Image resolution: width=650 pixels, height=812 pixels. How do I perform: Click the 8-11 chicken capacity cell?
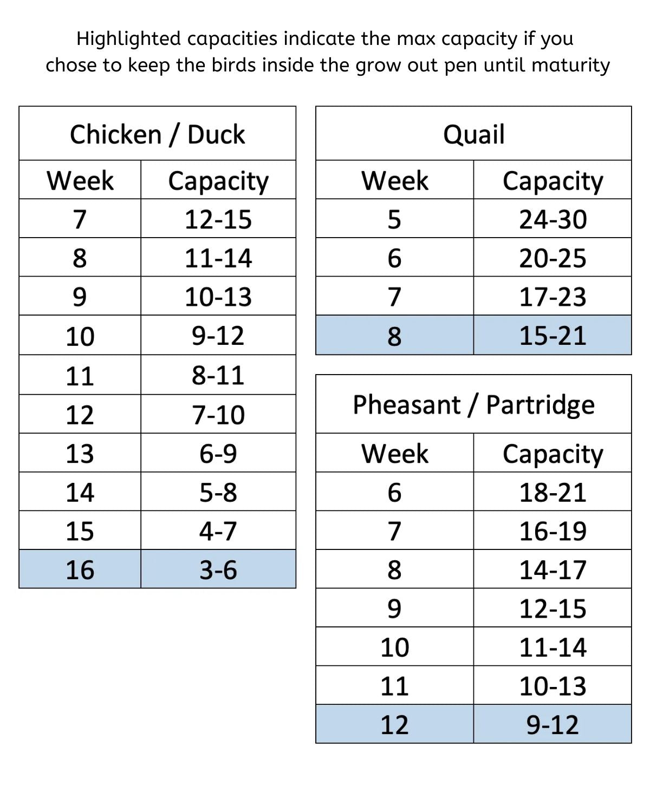[x=218, y=375]
